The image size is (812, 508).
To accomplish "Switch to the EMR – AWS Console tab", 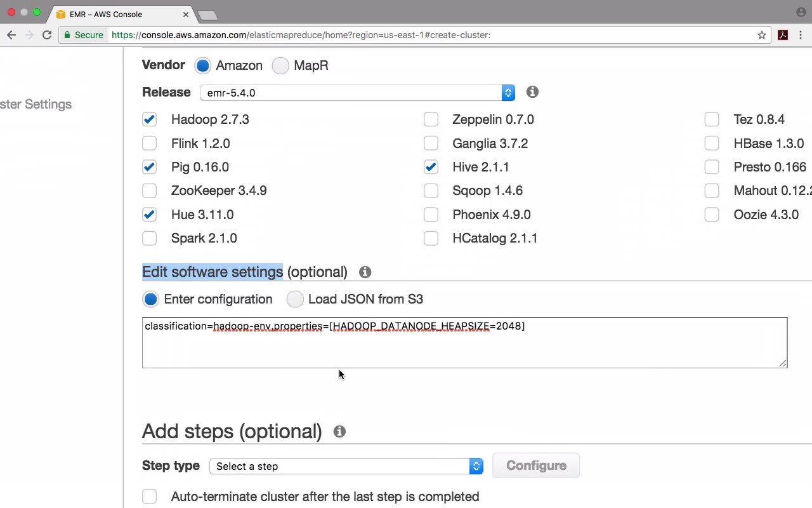I will click(x=114, y=14).
